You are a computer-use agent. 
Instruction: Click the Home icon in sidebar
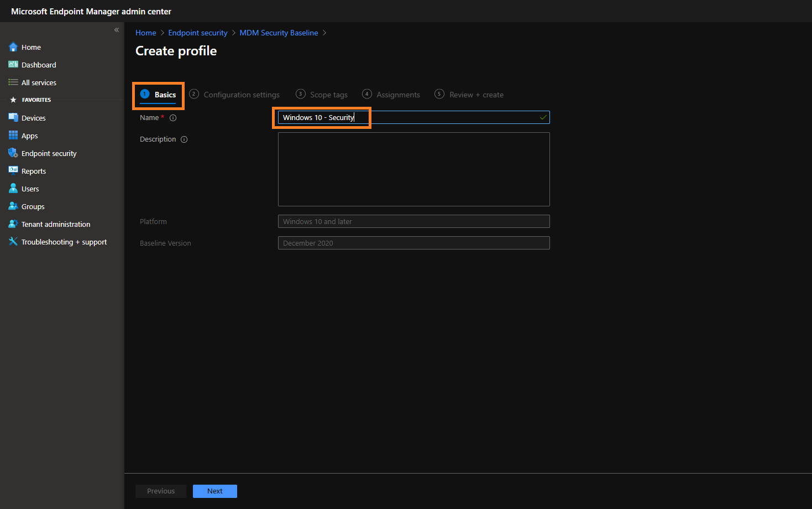point(13,47)
